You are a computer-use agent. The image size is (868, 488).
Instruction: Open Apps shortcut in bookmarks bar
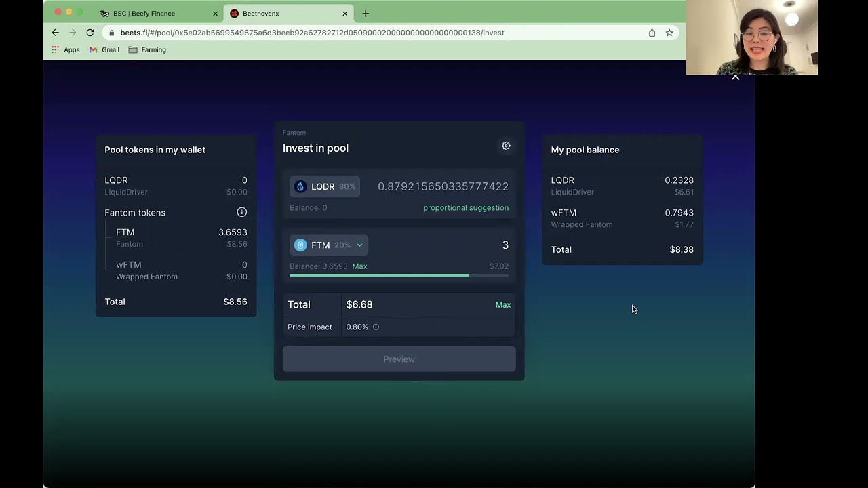(x=66, y=49)
